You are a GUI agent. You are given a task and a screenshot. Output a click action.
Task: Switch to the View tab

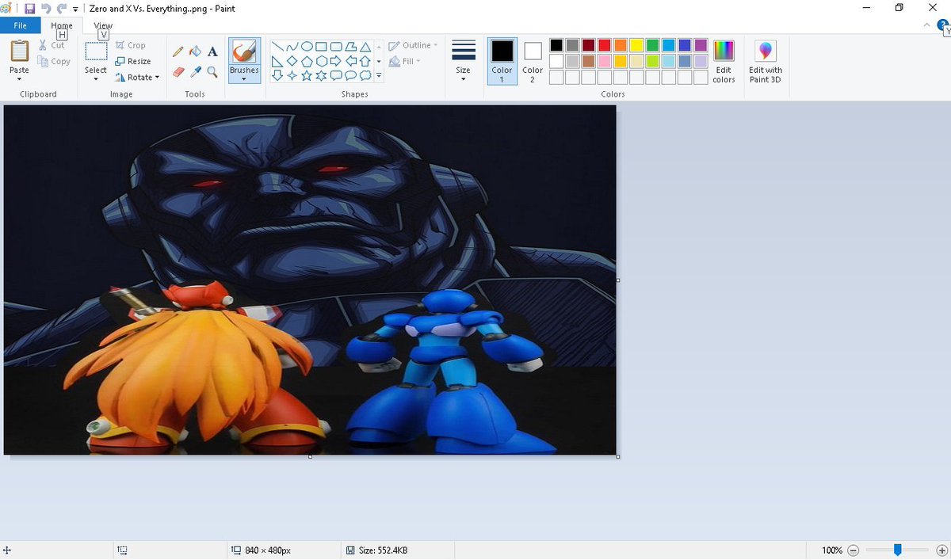103,25
